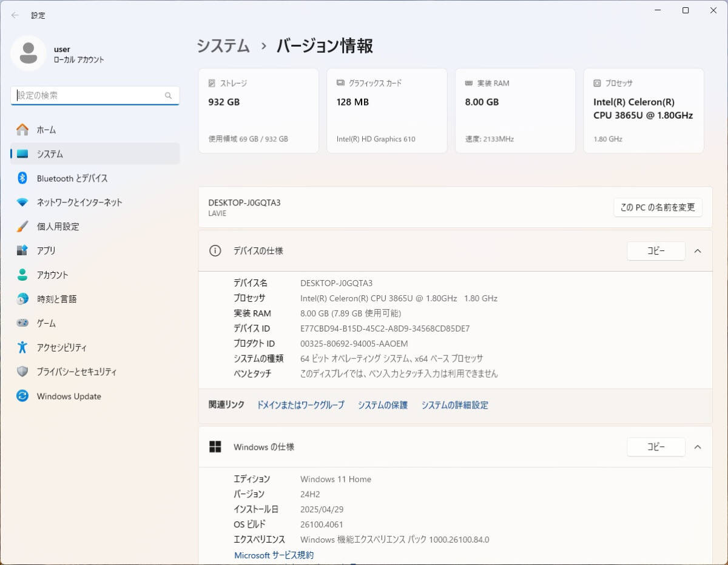Open ネットワークとインターネット settings
Viewport: 728px width, 565px height.
(95, 202)
